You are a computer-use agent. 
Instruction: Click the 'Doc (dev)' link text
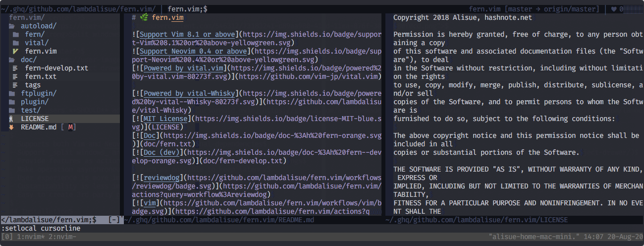pyautogui.click(x=161, y=152)
